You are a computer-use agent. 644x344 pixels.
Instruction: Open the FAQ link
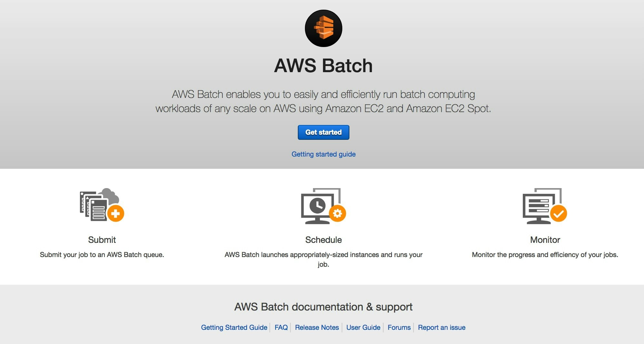click(281, 328)
